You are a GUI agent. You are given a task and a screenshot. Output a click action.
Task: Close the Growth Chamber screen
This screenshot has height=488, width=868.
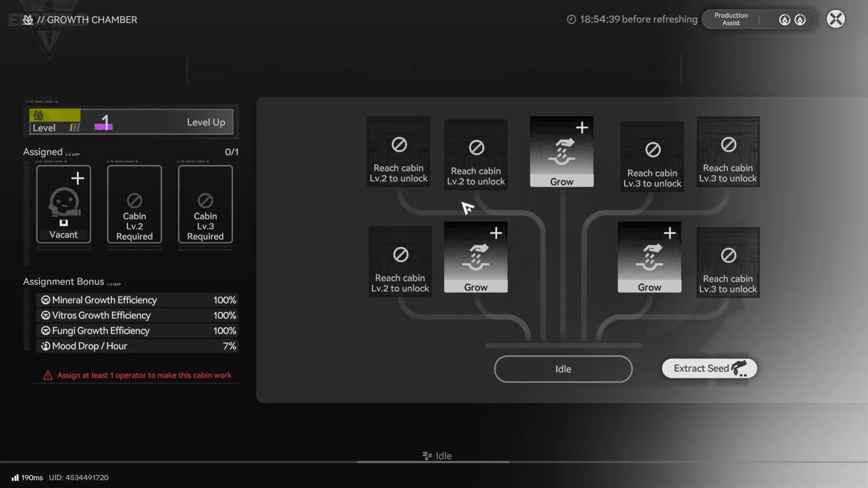(835, 19)
